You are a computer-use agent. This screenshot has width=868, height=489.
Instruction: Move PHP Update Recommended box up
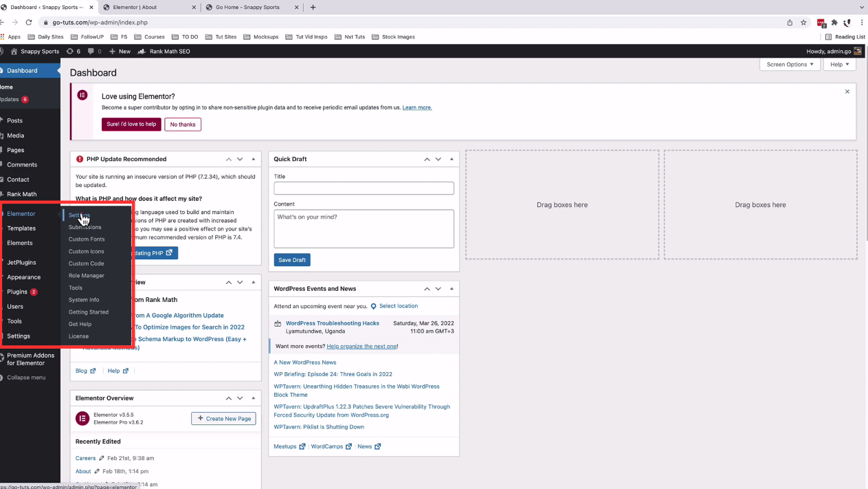pyautogui.click(x=229, y=159)
